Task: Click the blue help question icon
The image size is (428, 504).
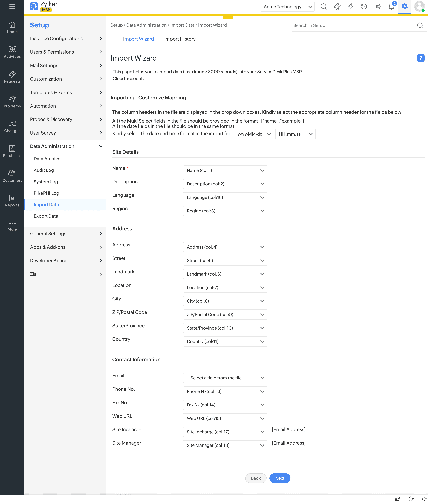Action: (420, 58)
